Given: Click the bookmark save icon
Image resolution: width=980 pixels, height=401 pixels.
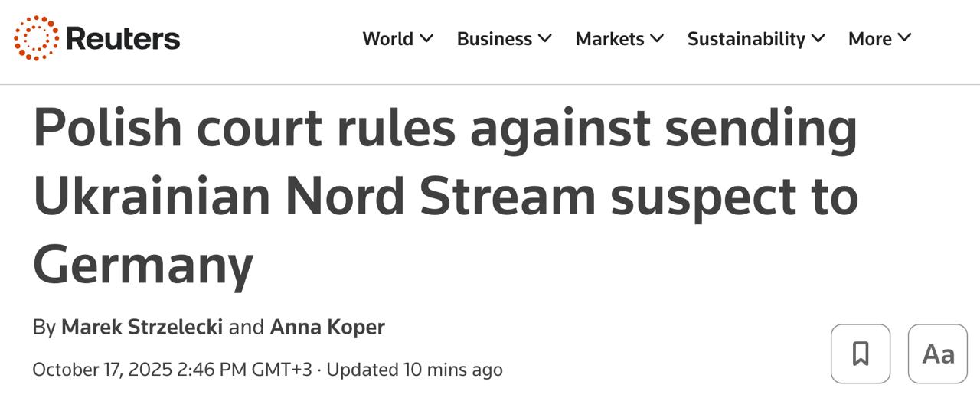Looking at the screenshot, I should (861, 354).
